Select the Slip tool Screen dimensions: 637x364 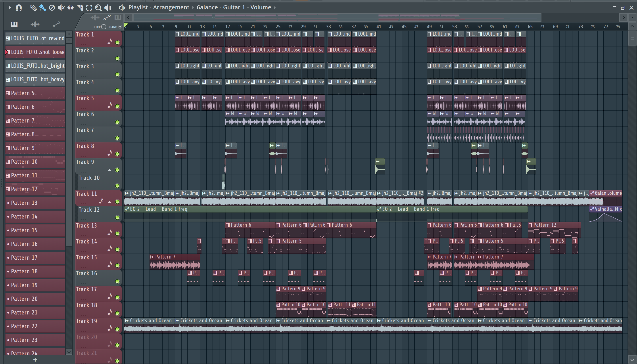71,8
